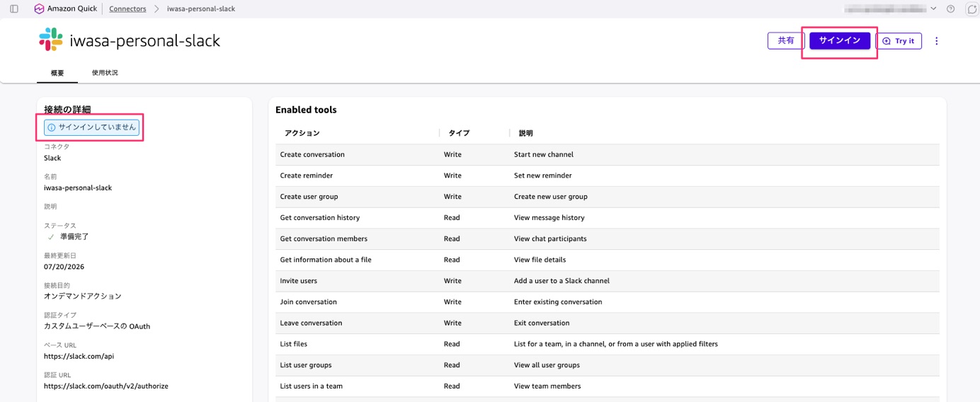Click the Amazon Quick logo icon
The height and width of the screenshot is (402, 980).
coord(39,9)
